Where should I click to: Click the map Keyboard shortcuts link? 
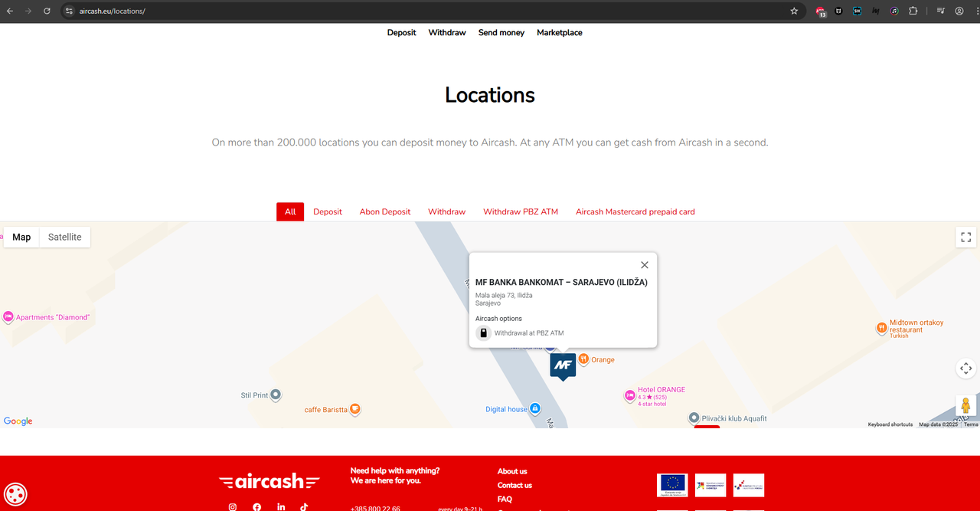click(890, 424)
